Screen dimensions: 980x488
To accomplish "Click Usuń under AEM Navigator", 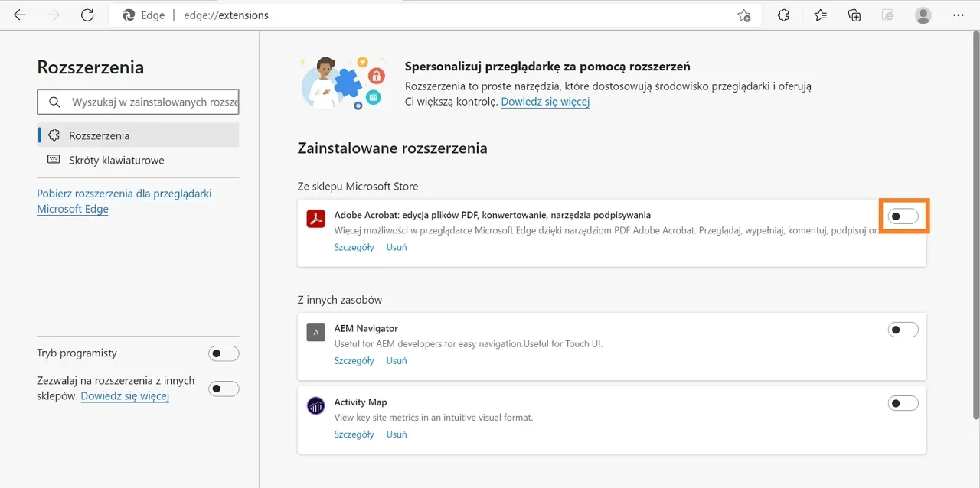I will 396,360.
